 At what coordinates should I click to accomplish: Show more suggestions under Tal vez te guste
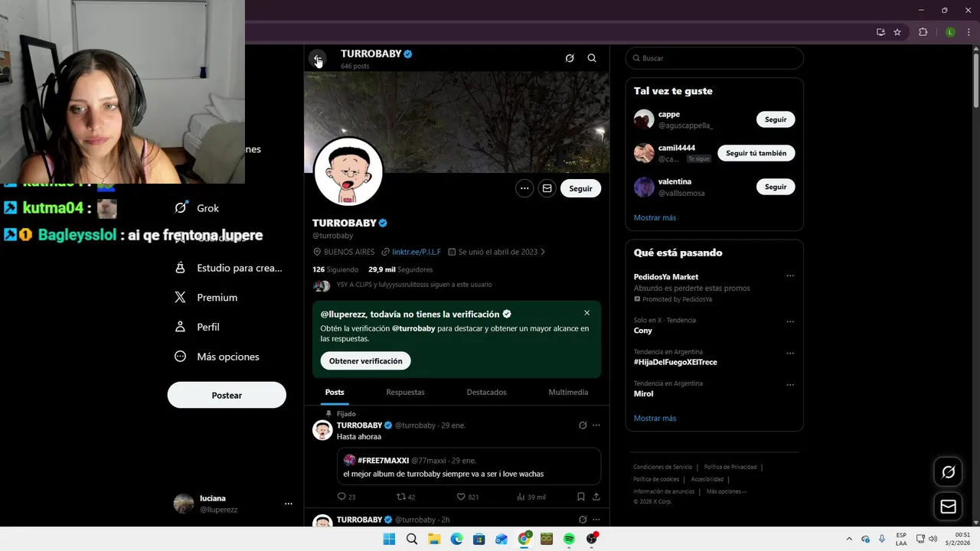655,218
